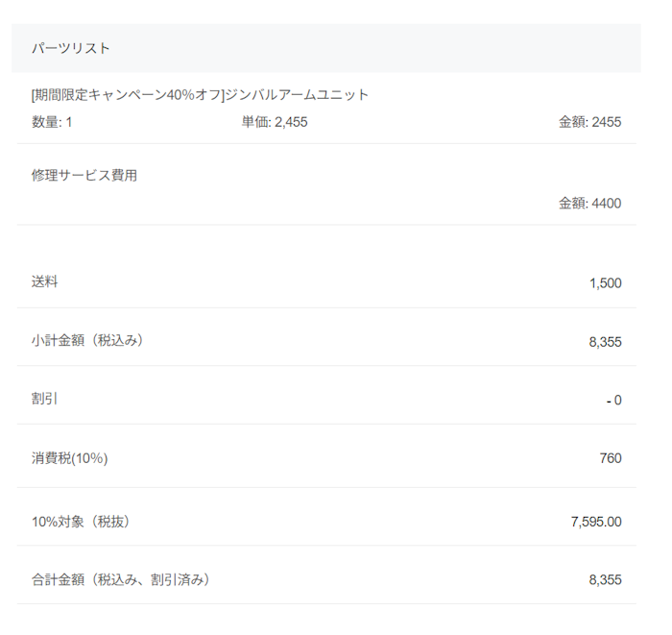Screen dimensions: 672x635
Task: Click the 送料 label
Action: click(44, 281)
